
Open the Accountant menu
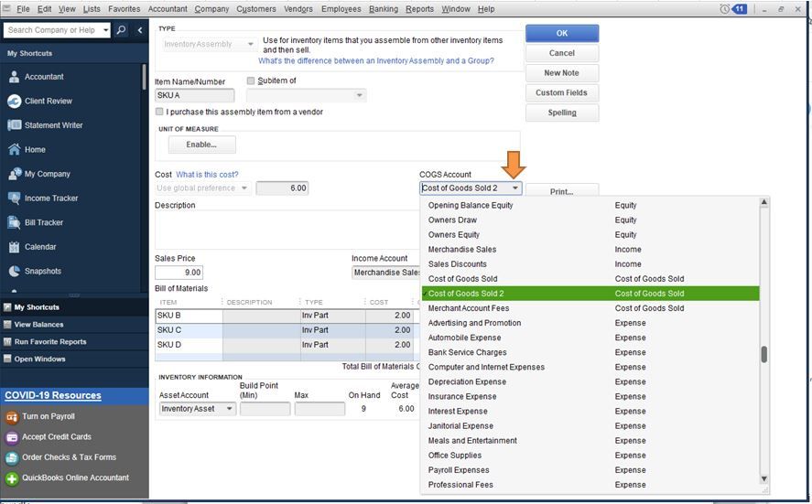pyautogui.click(x=168, y=9)
